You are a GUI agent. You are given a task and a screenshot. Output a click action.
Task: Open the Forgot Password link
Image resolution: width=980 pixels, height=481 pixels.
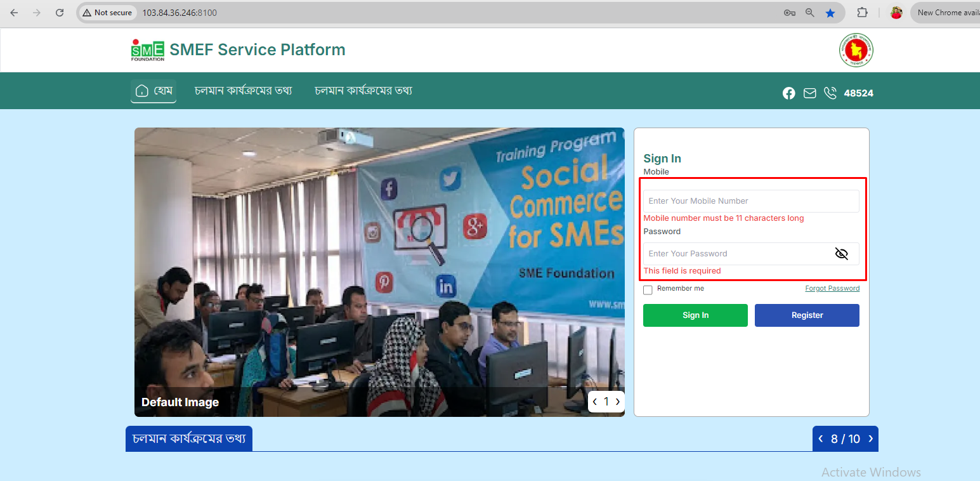(832, 288)
